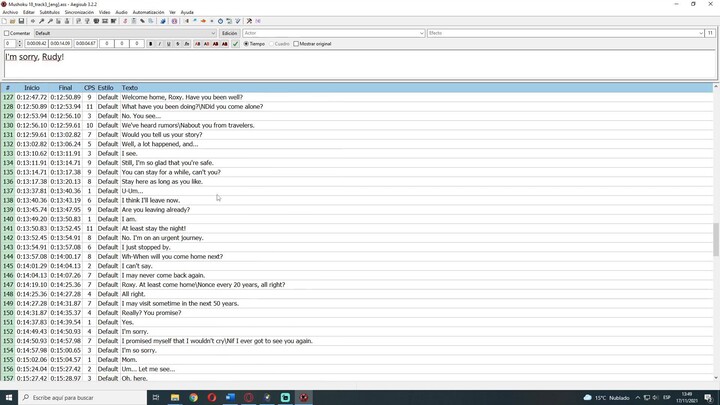Screen dimensions: 720x405
Task: Select the Tiempo radio button
Action: pyautogui.click(x=246, y=44)
